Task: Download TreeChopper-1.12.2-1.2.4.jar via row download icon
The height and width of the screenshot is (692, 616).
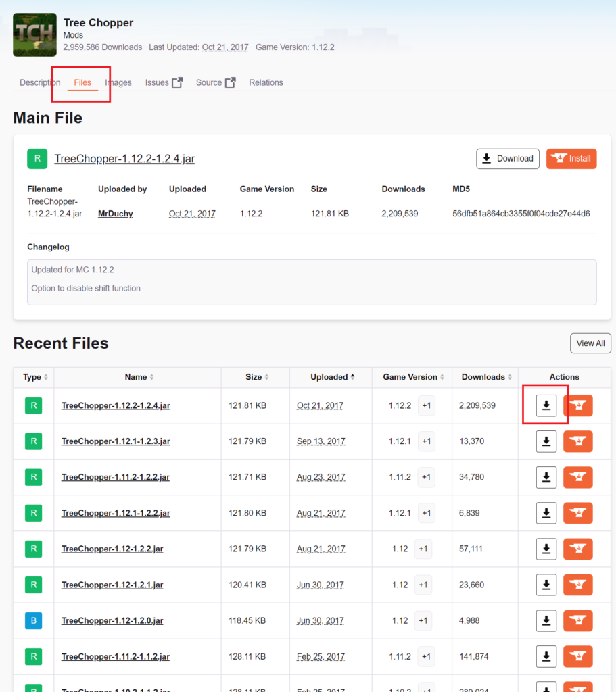Action: coord(546,405)
